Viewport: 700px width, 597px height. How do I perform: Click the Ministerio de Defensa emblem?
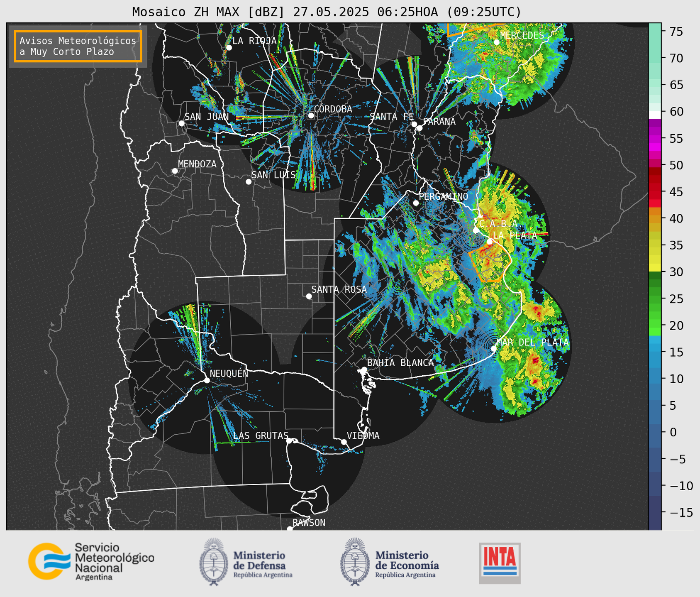coord(214,562)
